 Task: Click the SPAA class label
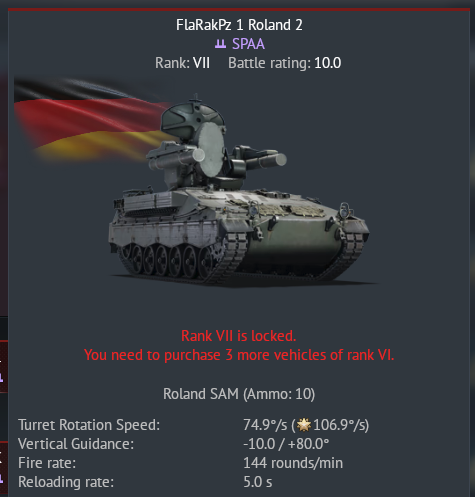point(248,44)
